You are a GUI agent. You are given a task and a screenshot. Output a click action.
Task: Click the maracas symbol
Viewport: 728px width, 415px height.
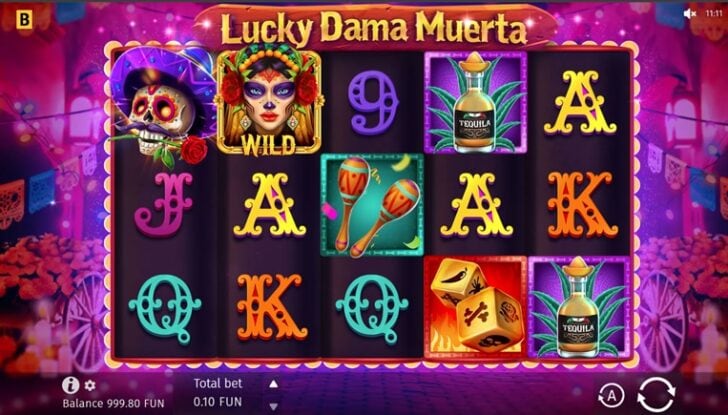point(372,205)
